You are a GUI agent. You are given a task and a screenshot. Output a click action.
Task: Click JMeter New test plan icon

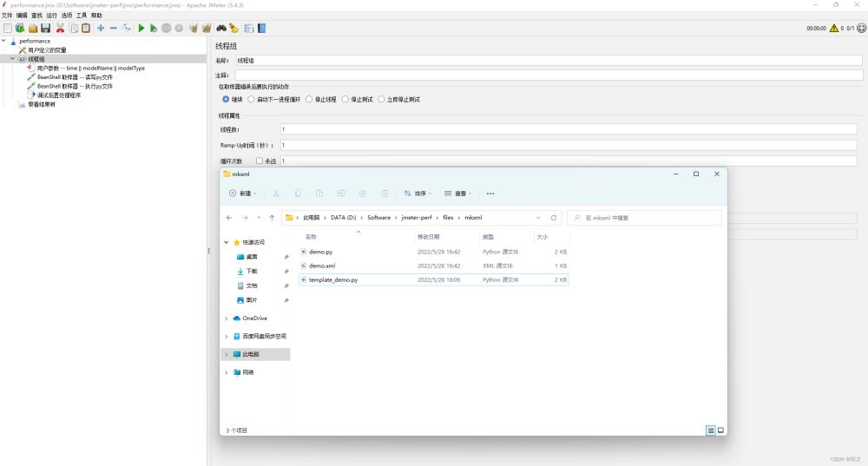(8, 29)
